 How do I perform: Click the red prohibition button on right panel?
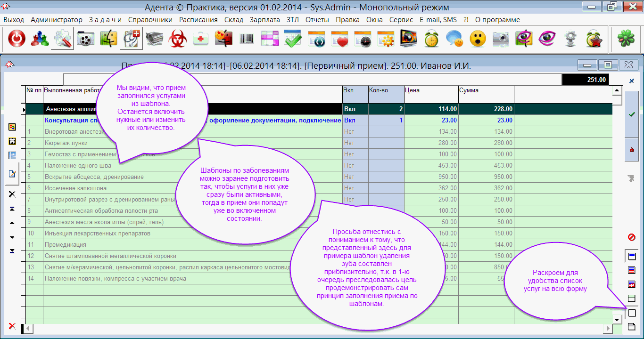[x=632, y=237]
